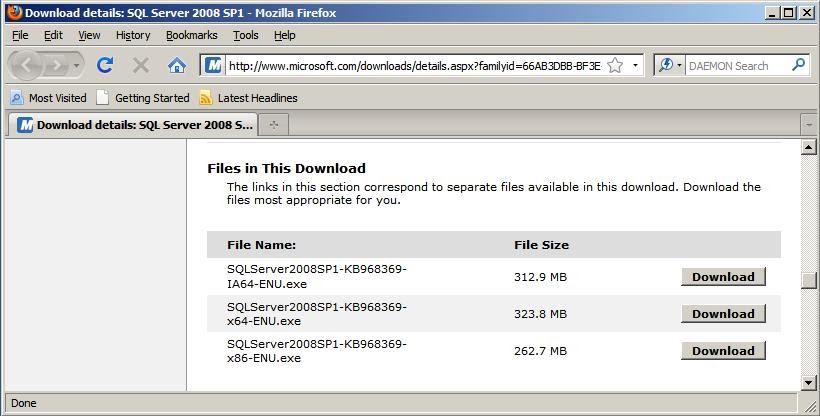This screenshot has width=820, height=416.
Task: Reload the current page
Action: coord(105,65)
